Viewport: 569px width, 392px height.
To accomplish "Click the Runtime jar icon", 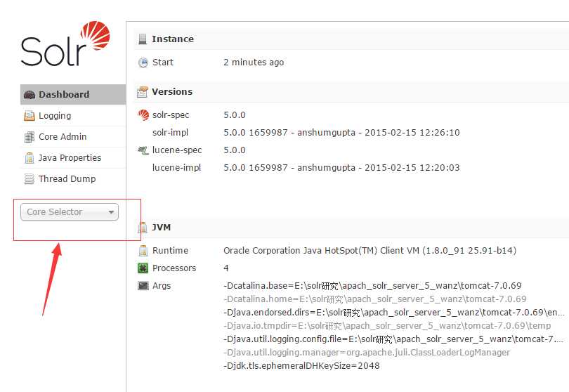I will pyautogui.click(x=143, y=250).
